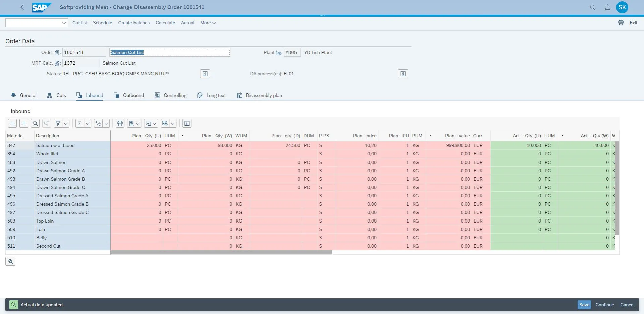This screenshot has width=644, height=314.
Task: Click the Total sigma icon
Action: tap(79, 123)
